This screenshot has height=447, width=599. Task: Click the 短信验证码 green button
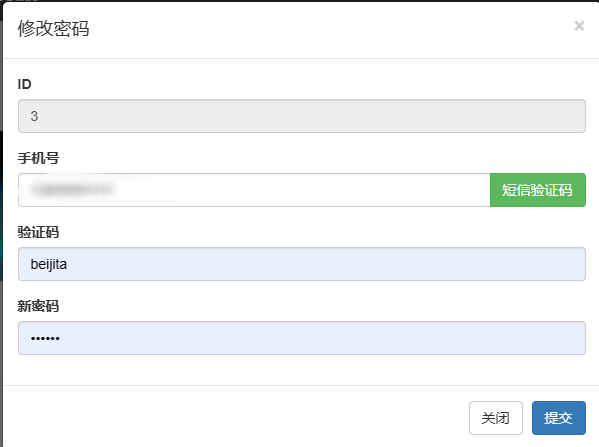537,190
